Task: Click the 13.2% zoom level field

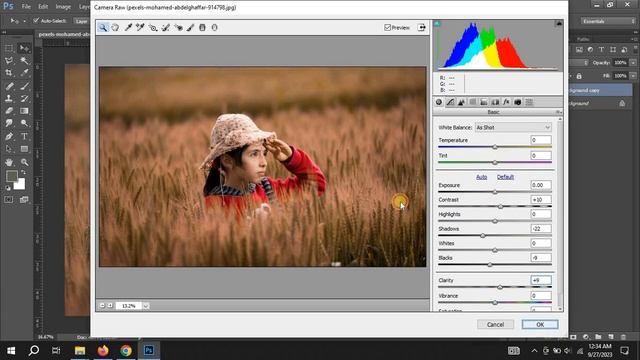Action: [129, 306]
